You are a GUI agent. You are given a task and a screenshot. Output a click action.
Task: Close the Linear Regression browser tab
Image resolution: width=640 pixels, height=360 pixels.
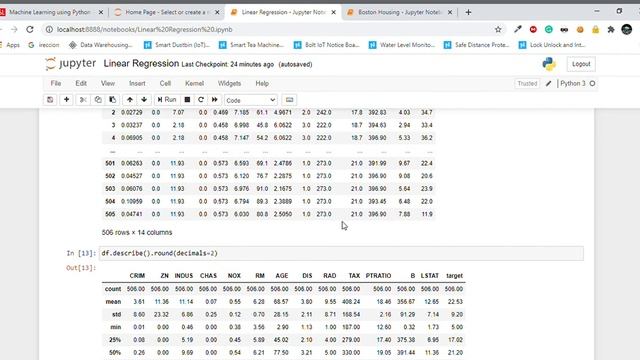[333, 12]
